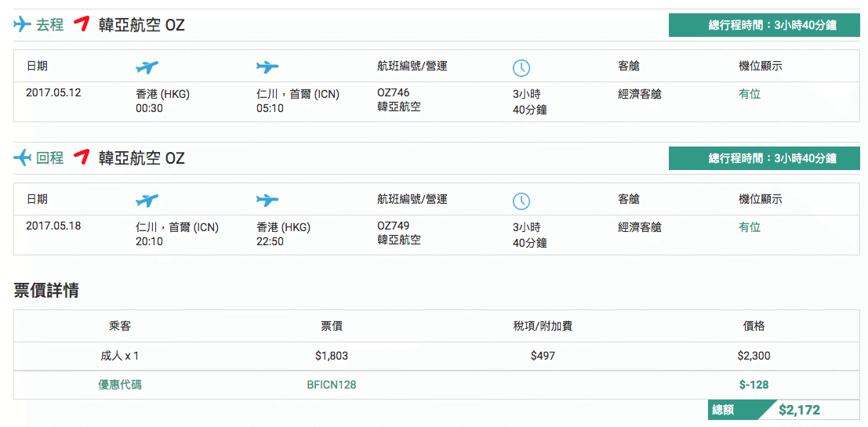Click the return 回程 airplane icon
Screen dimensions: 868x427
pos(22,158)
